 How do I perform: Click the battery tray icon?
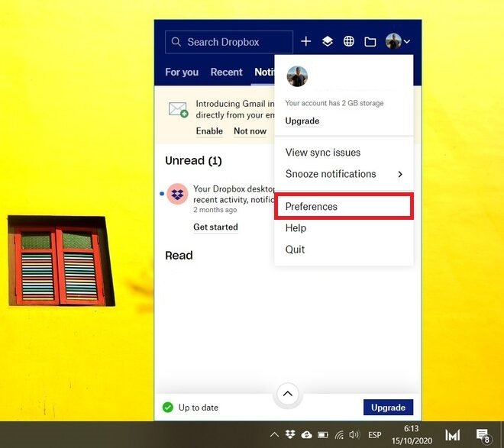coord(323,435)
